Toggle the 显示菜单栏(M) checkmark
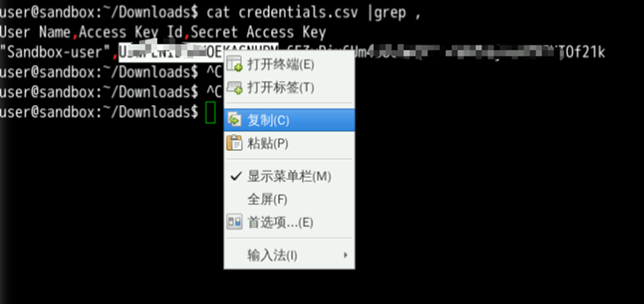Viewport: 644px width, 304px height. pos(236,177)
